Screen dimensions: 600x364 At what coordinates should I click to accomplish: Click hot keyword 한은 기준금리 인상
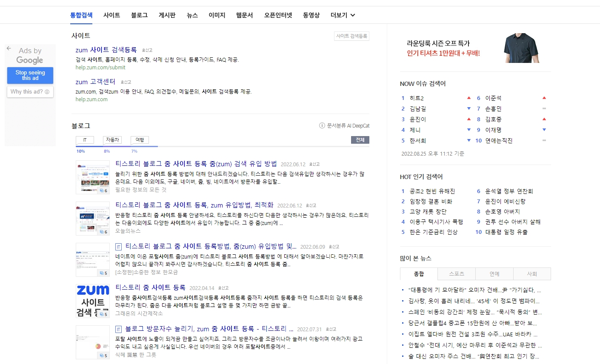pyautogui.click(x=434, y=232)
